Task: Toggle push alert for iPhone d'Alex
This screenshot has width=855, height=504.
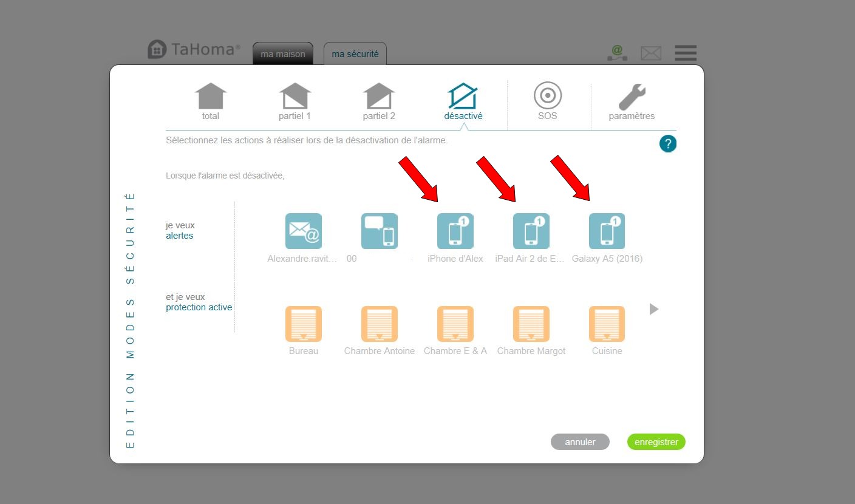Action: 455,231
